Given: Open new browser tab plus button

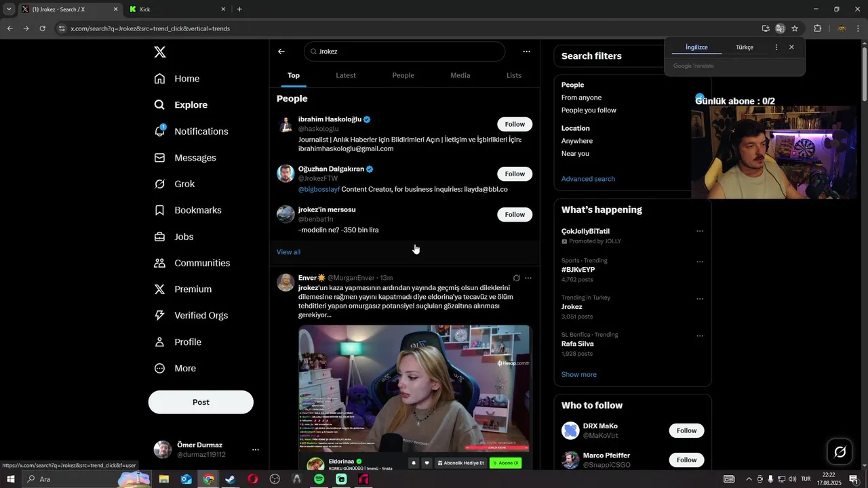Looking at the screenshot, I should point(239,9).
